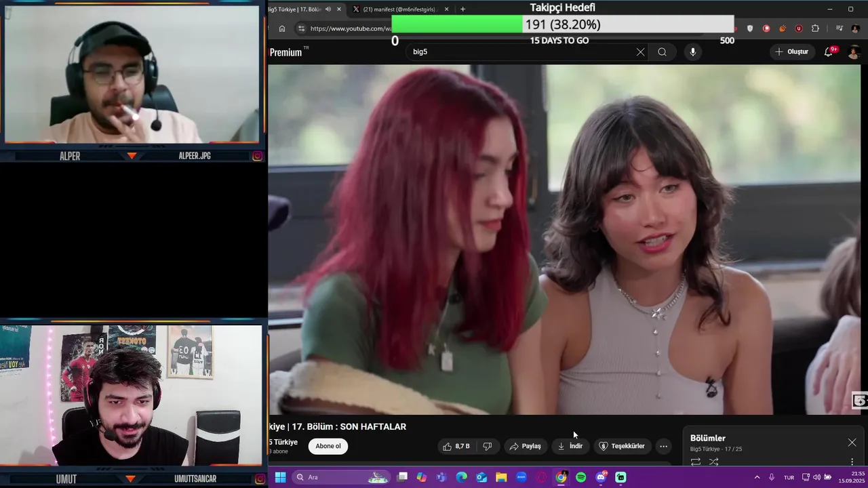868x488 pixels.
Task: Open Alper's Instagram icon on overlay
Action: 258,156
